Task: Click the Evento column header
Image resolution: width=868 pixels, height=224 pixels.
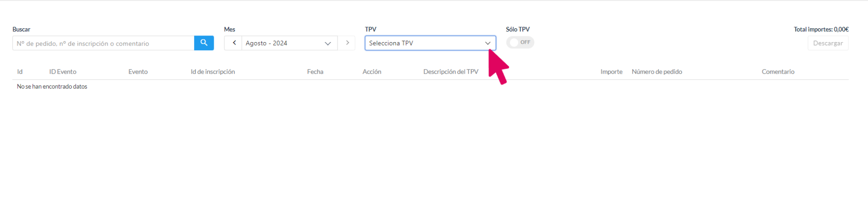Action: click(138, 72)
